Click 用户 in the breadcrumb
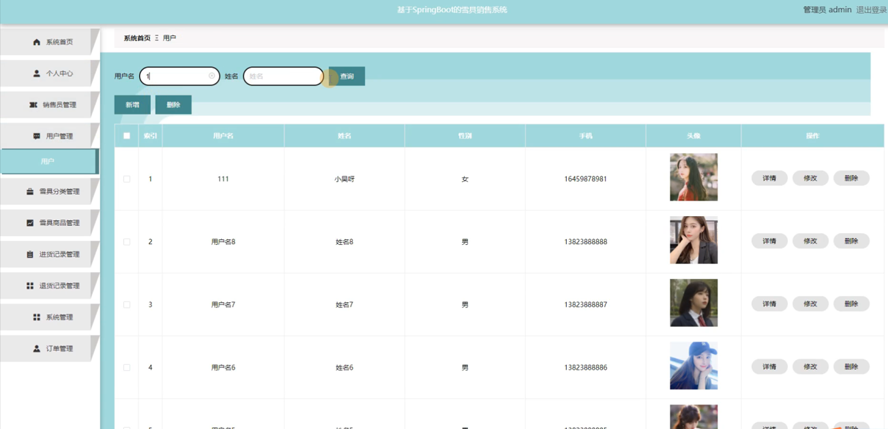Image resolution: width=888 pixels, height=429 pixels. tap(169, 38)
